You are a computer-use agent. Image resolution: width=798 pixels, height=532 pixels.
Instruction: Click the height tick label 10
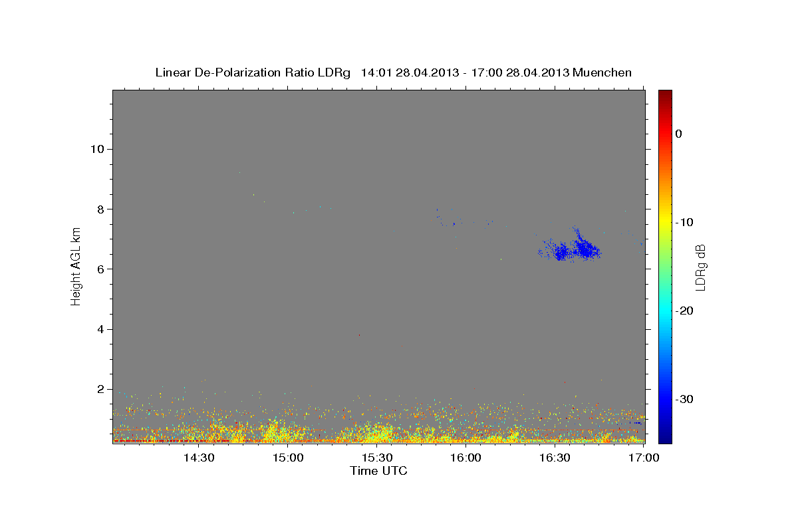(x=96, y=149)
